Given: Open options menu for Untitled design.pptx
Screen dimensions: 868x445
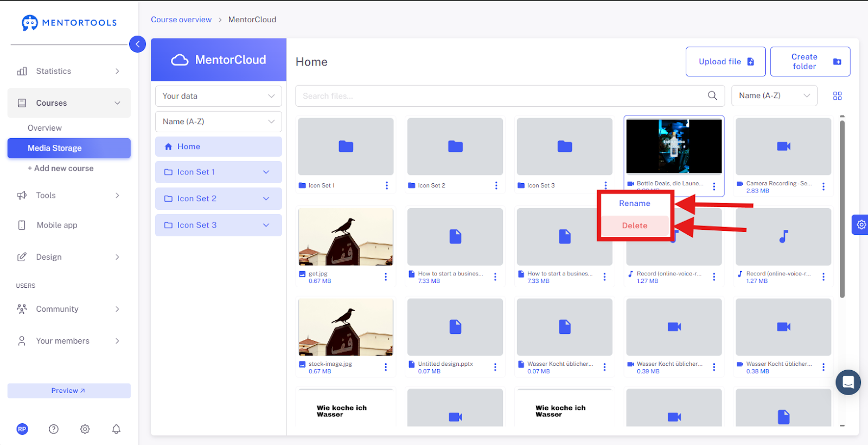Looking at the screenshot, I should click(x=495, y=367).
